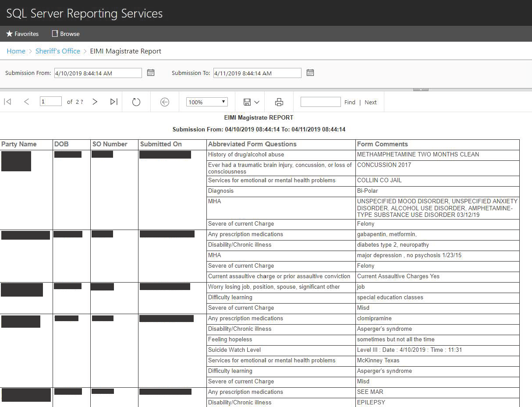The height and width of the screenshot is (407, 532).
Task: Go to Home breadcrumb link
Action: point(16,51)
